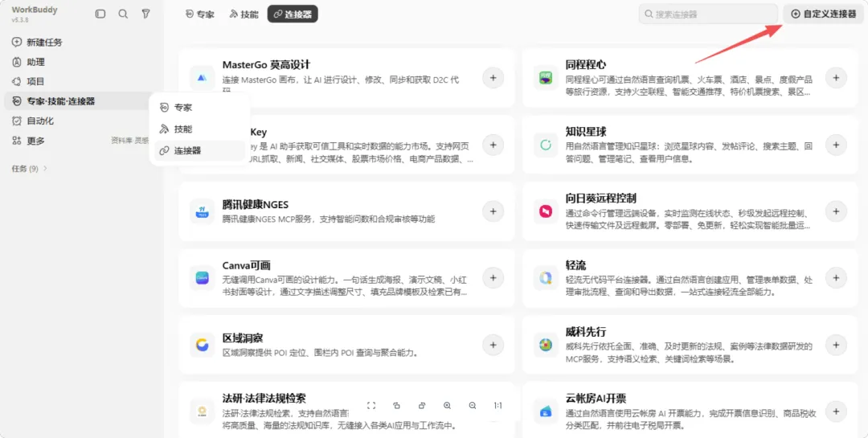Open the 轻流 card title

pos(575,265)
